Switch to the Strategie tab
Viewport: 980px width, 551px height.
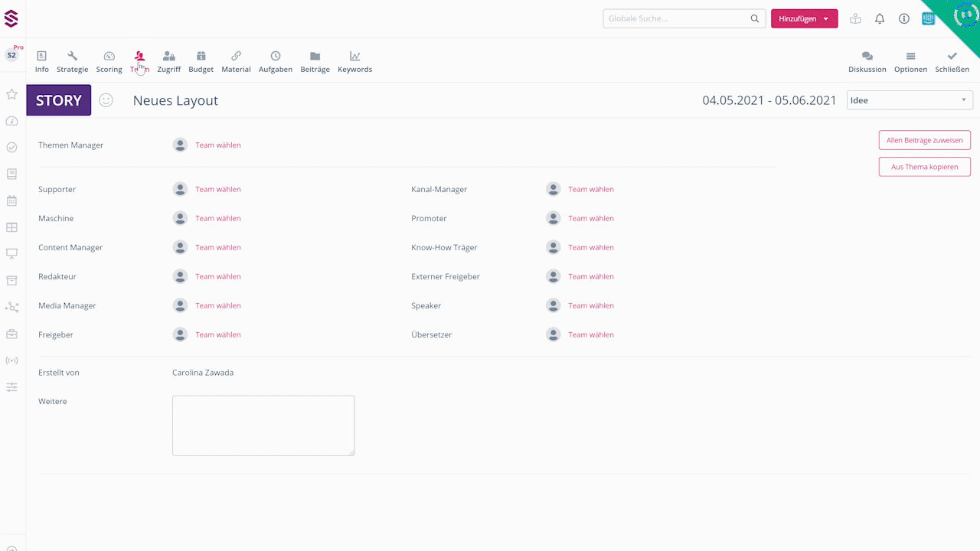point(72,61)
